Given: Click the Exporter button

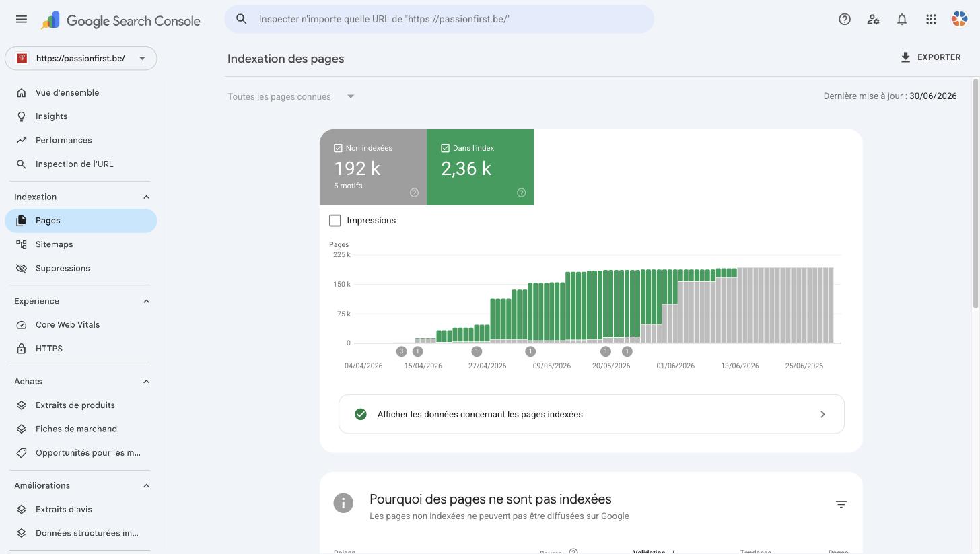Looking at the screenshot, I should click(x=930, y=57).
